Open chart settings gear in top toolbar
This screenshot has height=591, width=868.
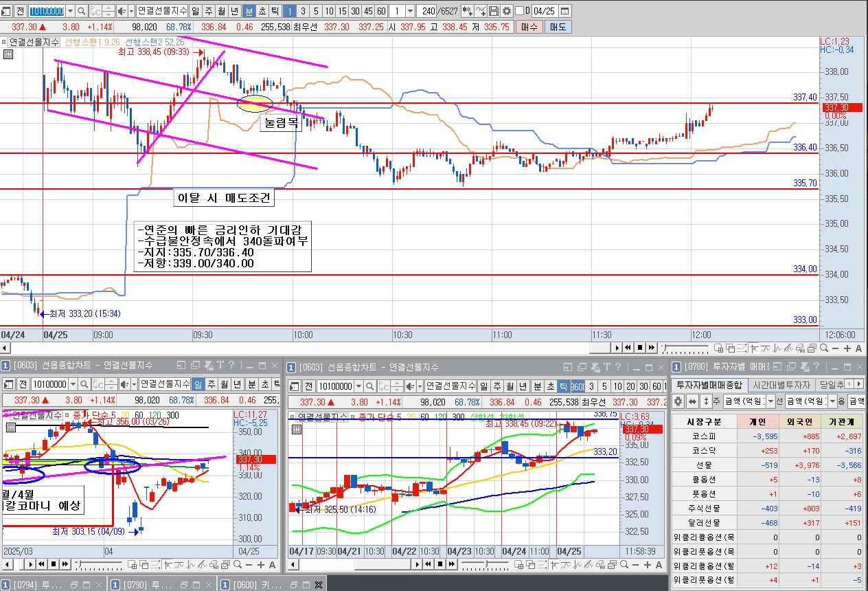pyautogui.click(x=507, y=11)
